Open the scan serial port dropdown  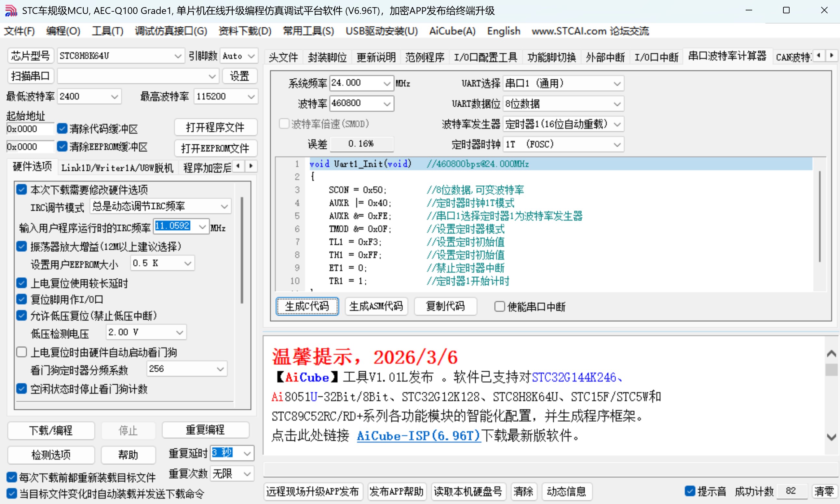(x=138, y=76)
